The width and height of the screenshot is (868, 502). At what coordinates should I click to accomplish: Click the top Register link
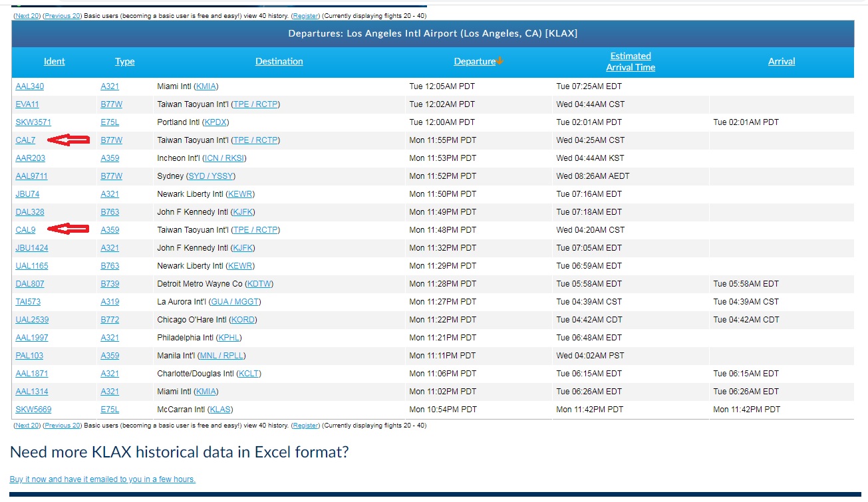305,15
